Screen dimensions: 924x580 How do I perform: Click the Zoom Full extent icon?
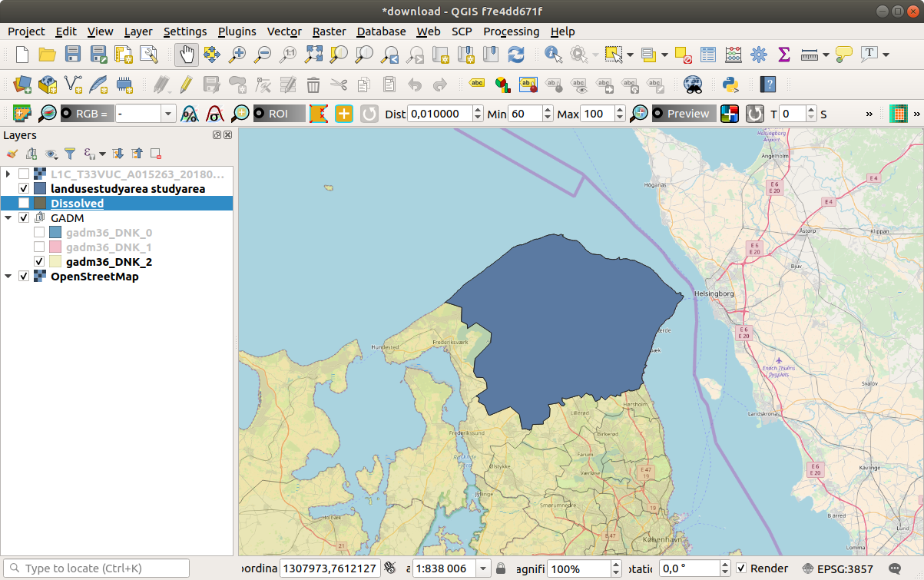click(x=313, y=55)
